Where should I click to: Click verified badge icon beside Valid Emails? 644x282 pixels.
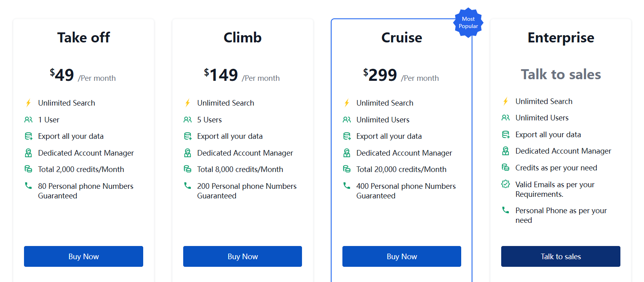click(506, 184)
